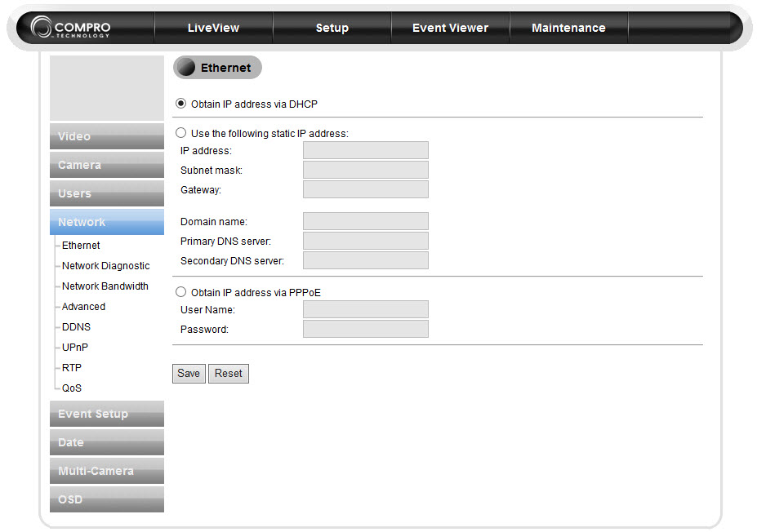
Task: Click the IP address input field
Action: click(366, 150)
